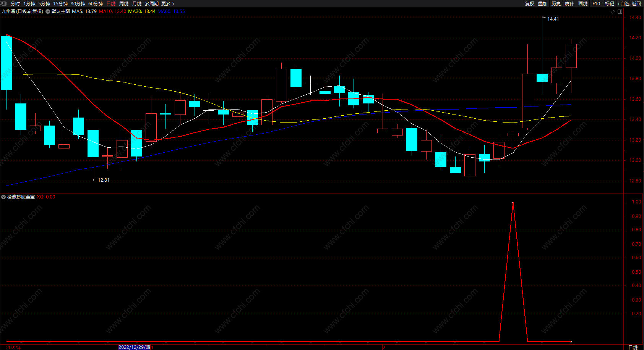Select the 60分钟 period tab
This screenshot has height=350, width=644.
pos(96,3)
